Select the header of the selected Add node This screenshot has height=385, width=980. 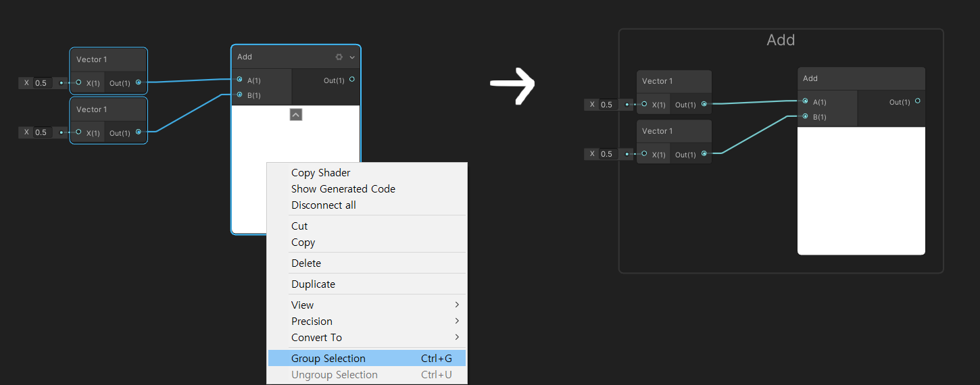click(296, 57)
